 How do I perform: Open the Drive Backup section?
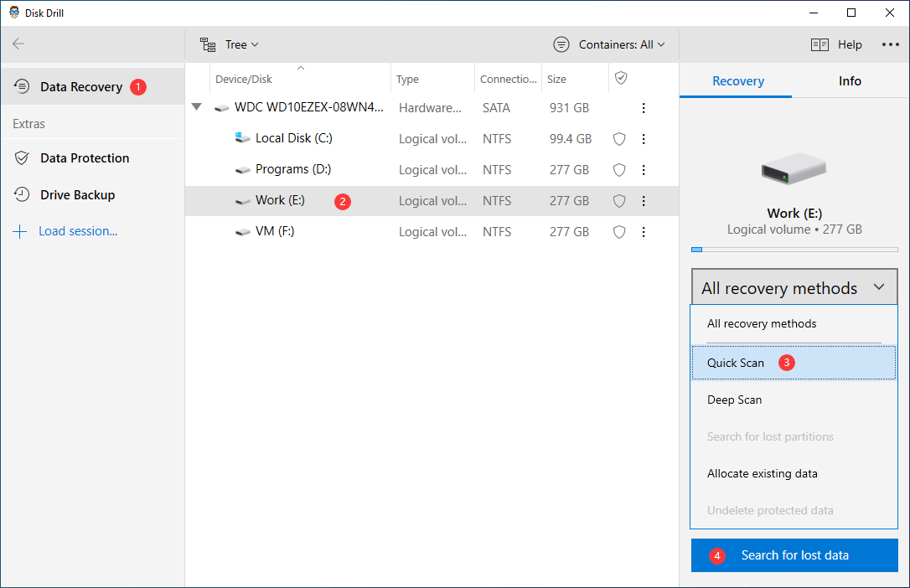[93, 195]
